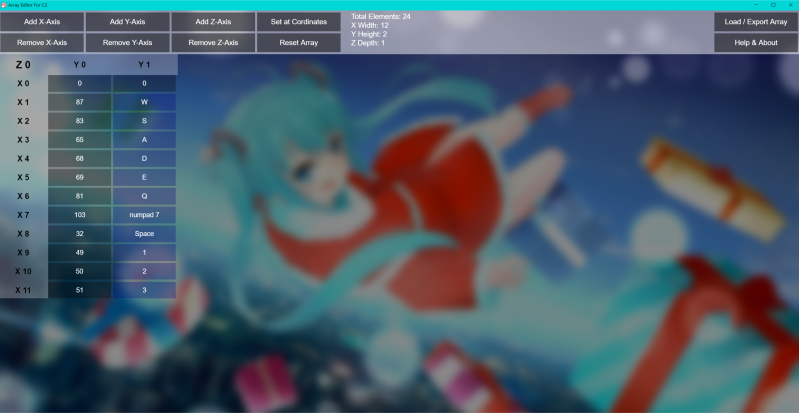
Task: Select the cell containing 51
Action: click(x=79, y=290)
